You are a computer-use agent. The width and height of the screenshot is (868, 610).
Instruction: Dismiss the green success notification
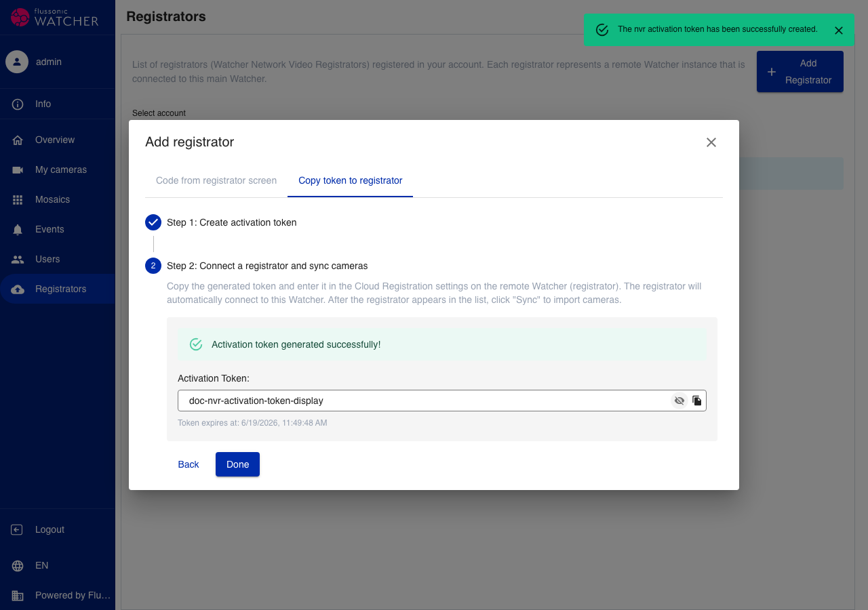coord(839,30)
